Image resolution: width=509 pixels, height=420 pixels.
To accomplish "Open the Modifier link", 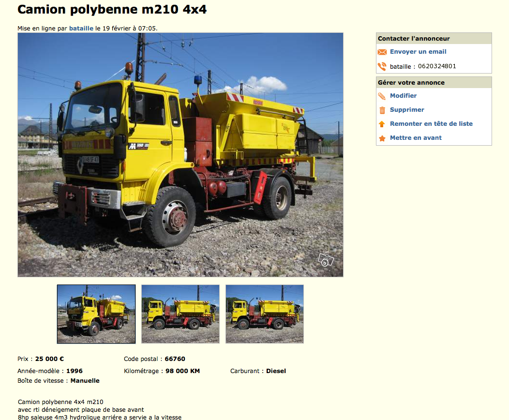I will [x=403, y=95].
